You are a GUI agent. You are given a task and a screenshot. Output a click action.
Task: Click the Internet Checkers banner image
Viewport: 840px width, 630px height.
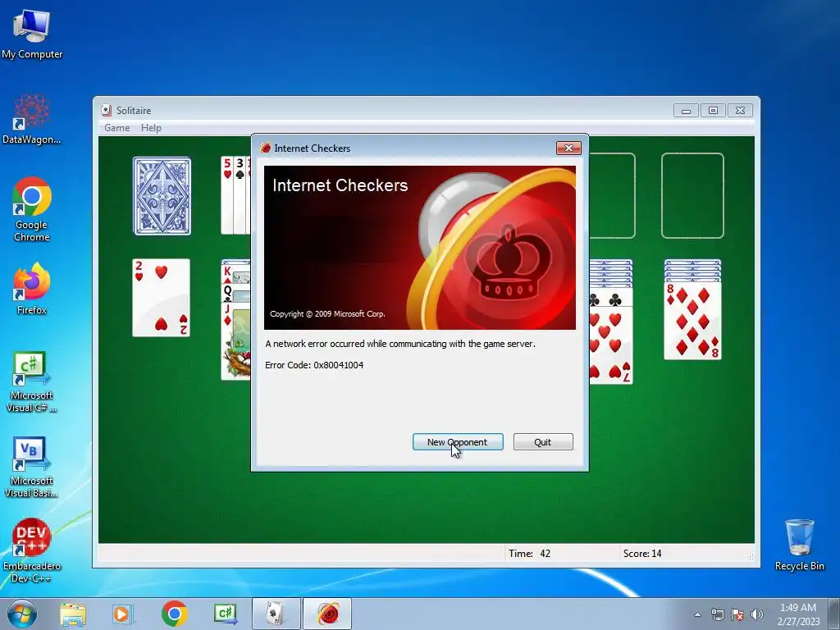click(x=420, y=248)
